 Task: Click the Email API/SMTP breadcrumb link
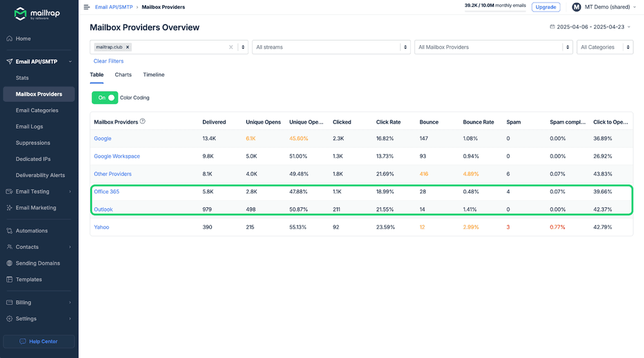point(114,7)
